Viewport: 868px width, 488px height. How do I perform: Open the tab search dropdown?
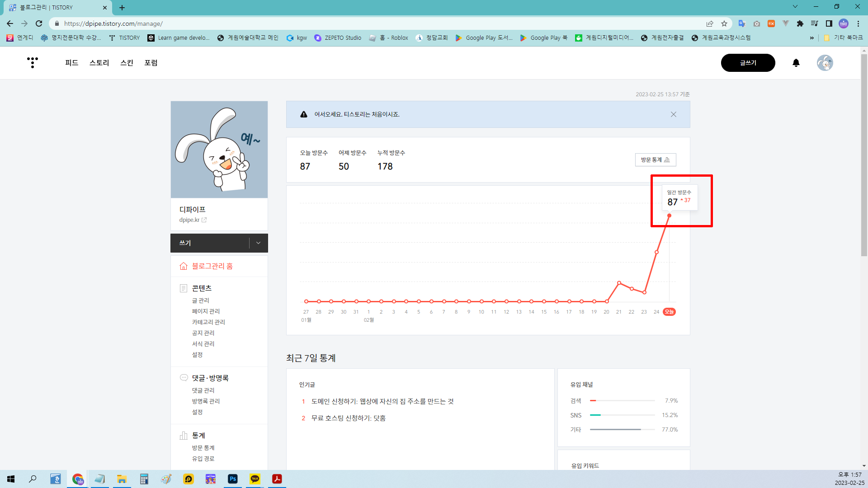[x=795, y=7]
